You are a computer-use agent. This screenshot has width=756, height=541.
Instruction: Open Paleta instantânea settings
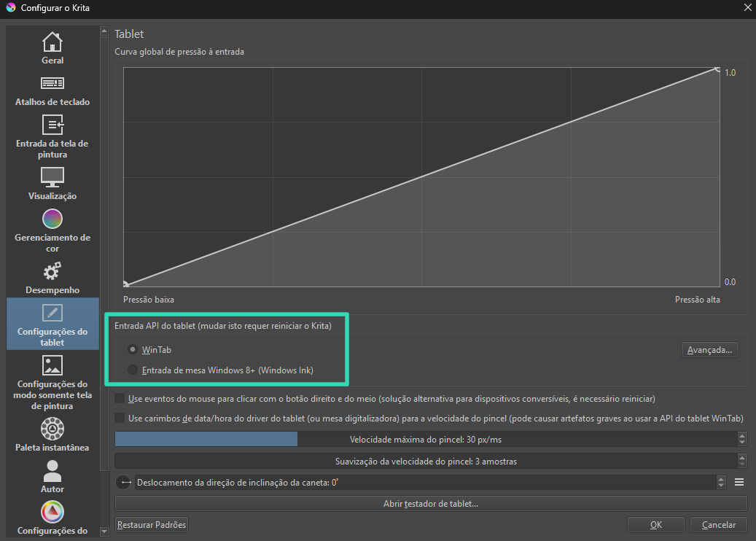(x=52, y=435)
